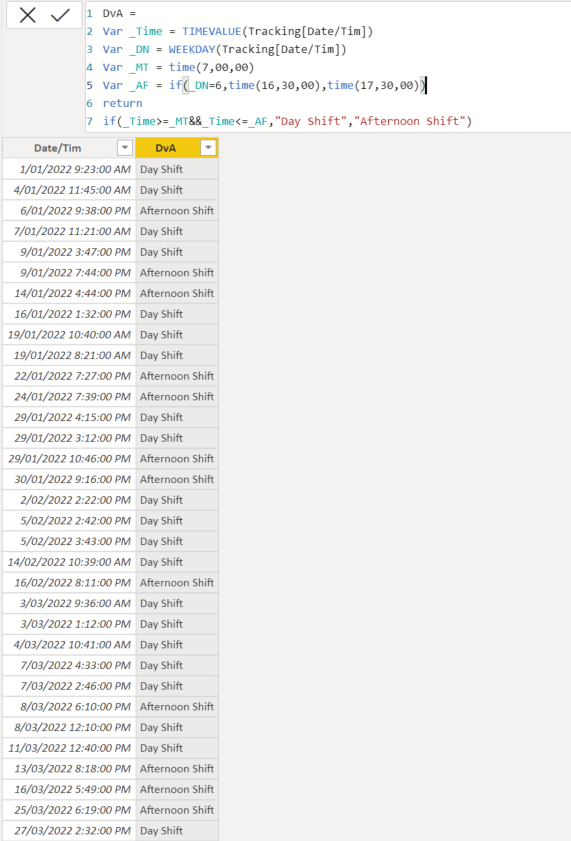Click Afternoon Shift value for 13/03/2022 row

coord(177,768)
